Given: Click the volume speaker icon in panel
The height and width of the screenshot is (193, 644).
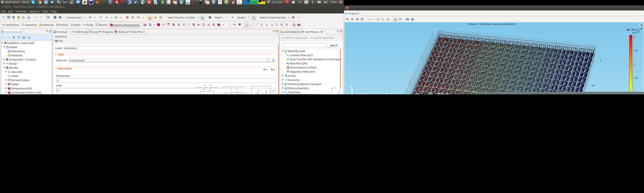Looking at the screenshot, I should (325, 2).
